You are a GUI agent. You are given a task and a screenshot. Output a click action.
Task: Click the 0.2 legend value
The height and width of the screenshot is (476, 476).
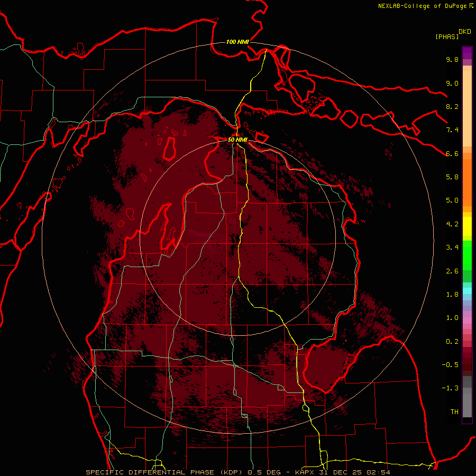tap(452, 342)
